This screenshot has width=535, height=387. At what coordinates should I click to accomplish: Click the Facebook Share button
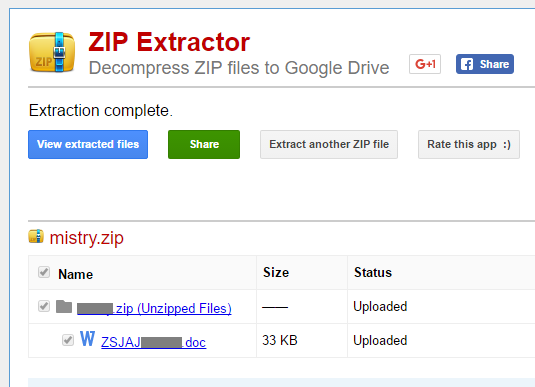click(485, 64)
